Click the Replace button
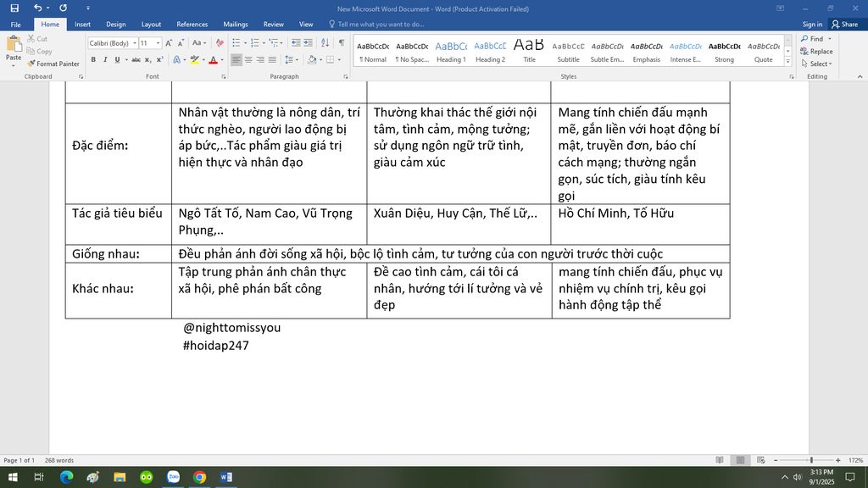This screenshot has width=868, height=488. [816, 51]
